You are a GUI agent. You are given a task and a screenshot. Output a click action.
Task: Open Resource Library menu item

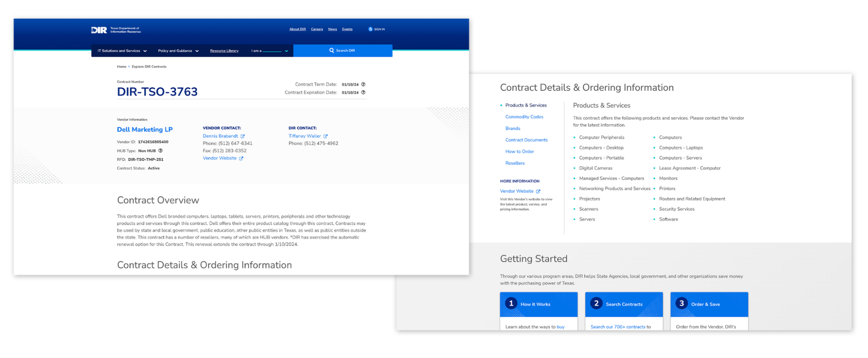[x=224, y=51]
